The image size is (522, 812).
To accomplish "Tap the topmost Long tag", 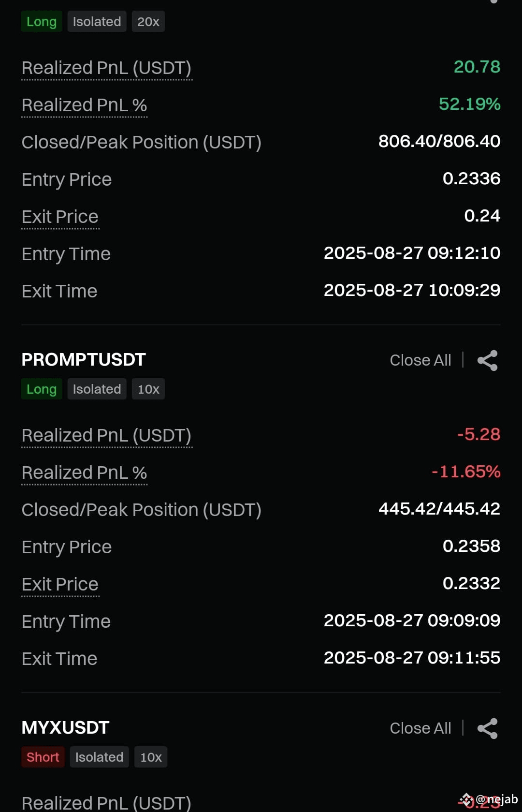I will [x=42, y=21].
